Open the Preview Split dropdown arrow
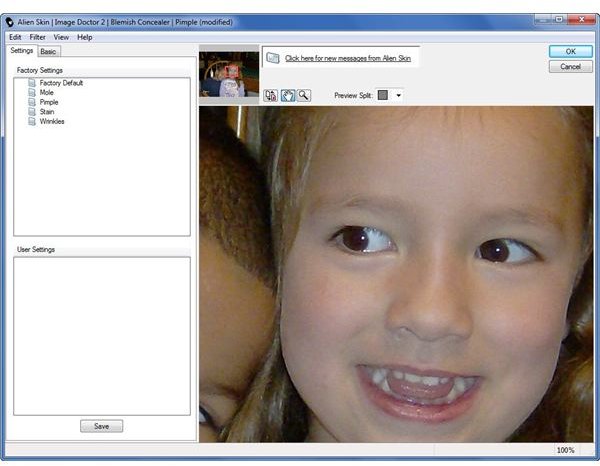600x466 pixels. pos(398,95)
